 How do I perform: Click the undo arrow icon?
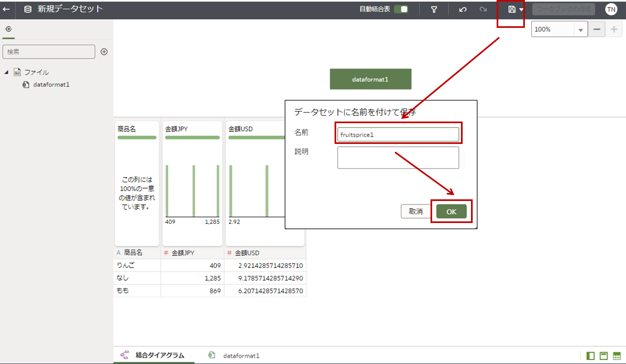click(x=463, y=9)
